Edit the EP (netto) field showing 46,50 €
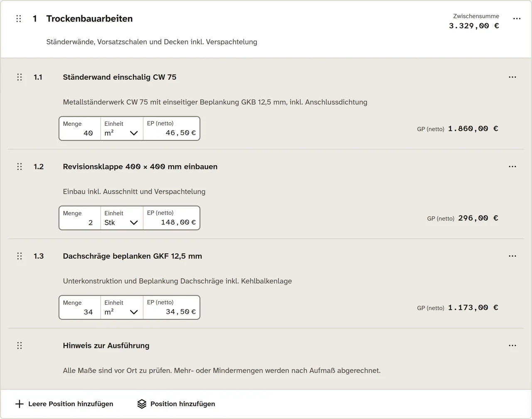Image resolution: width=532 pixels, height=419 pixels. click(x=171, y=128)
